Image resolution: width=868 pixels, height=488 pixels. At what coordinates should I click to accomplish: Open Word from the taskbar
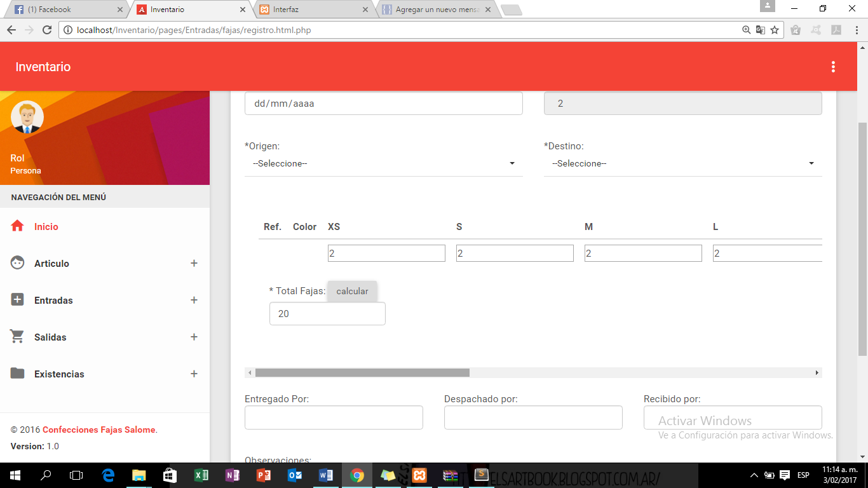pyautogui.click(x=325, y=475)
